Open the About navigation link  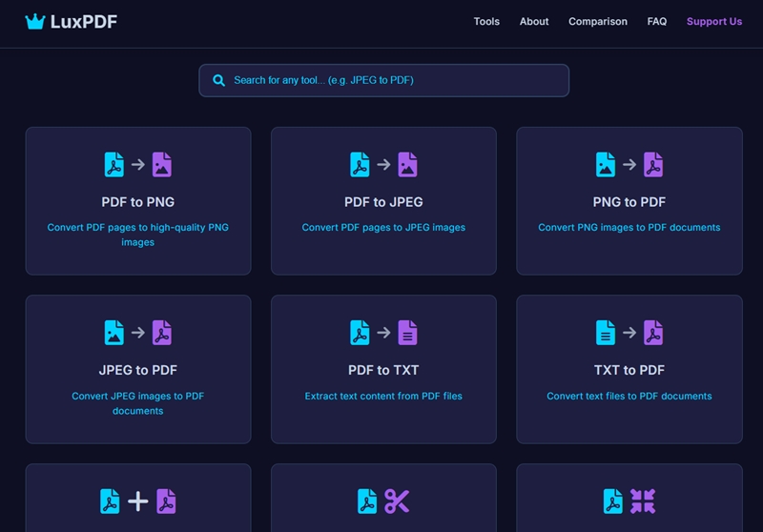(x=534, y=22)
